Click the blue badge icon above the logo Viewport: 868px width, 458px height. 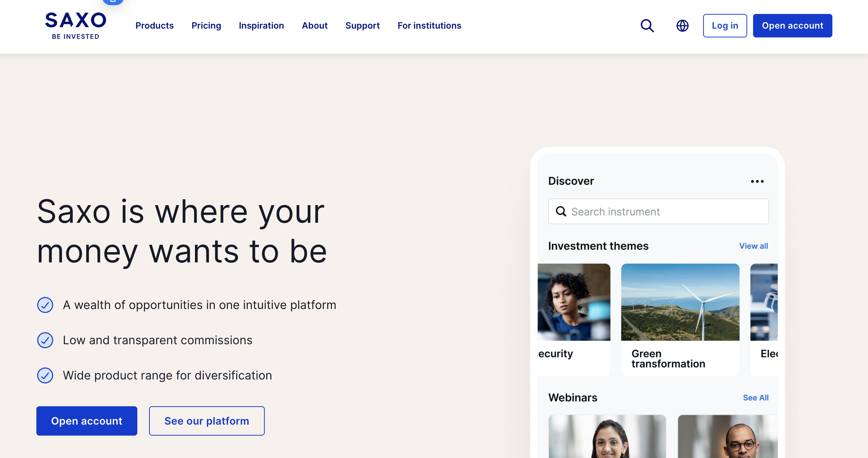pos(113,2)
